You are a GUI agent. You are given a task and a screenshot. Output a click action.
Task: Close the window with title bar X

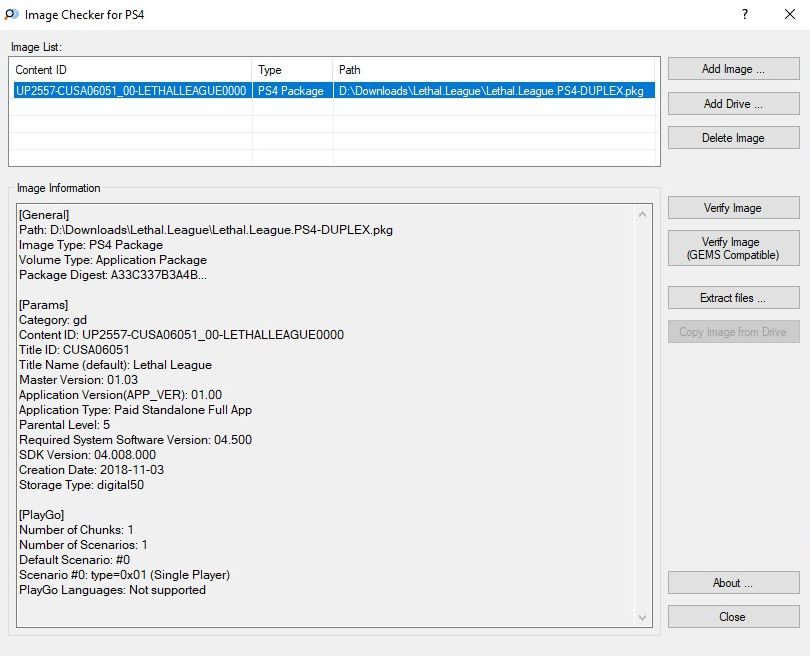(790, 14)
